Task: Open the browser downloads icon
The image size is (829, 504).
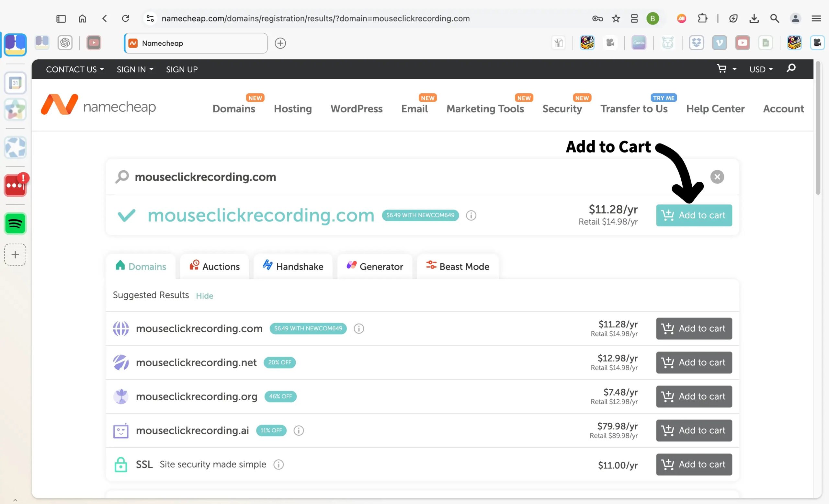Action: click(754, 18)
